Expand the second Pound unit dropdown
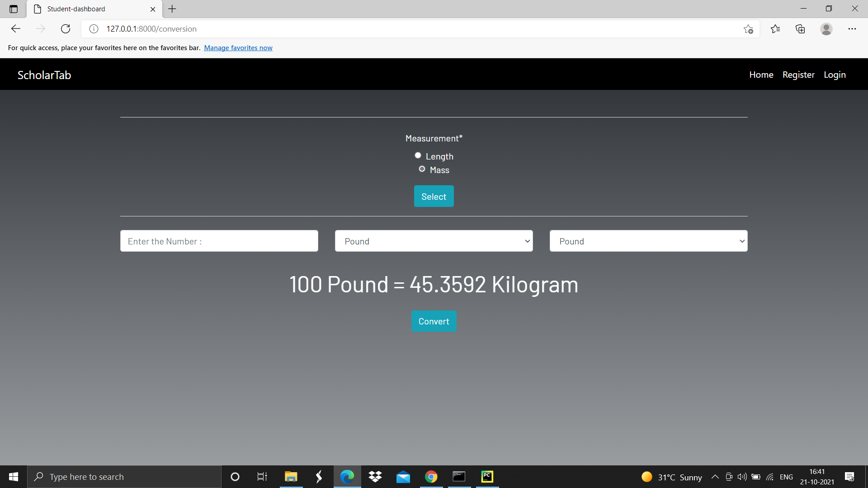The width and height of the screenshot is (868, 488). point(648,241)
